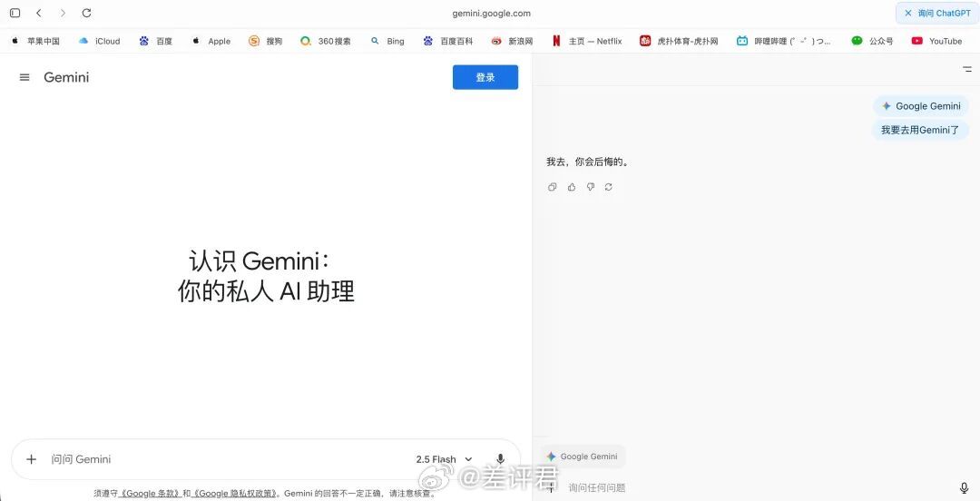This screenshot has width=980, height=501.
Task: Select the gemini.google.com address bar
Action: pos(491,13)
